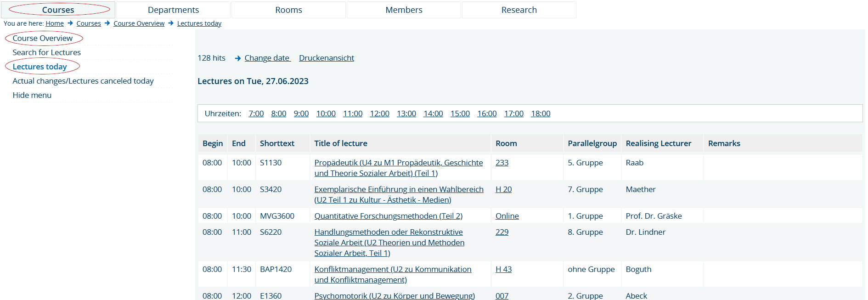Jump to the 14:00 time slot

click(x=433, y=113)
